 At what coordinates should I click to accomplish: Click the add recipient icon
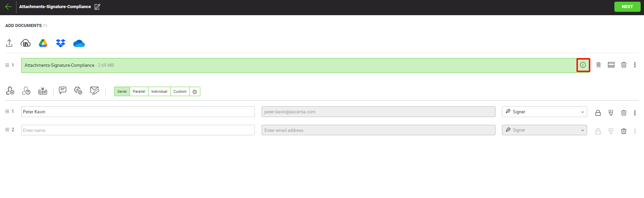(x=10, y=91)
